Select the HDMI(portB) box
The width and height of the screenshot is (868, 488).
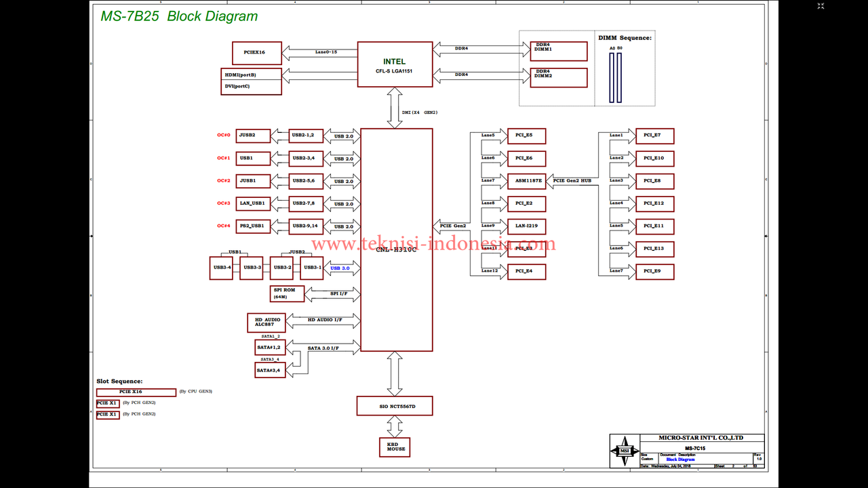click(250, 74)
